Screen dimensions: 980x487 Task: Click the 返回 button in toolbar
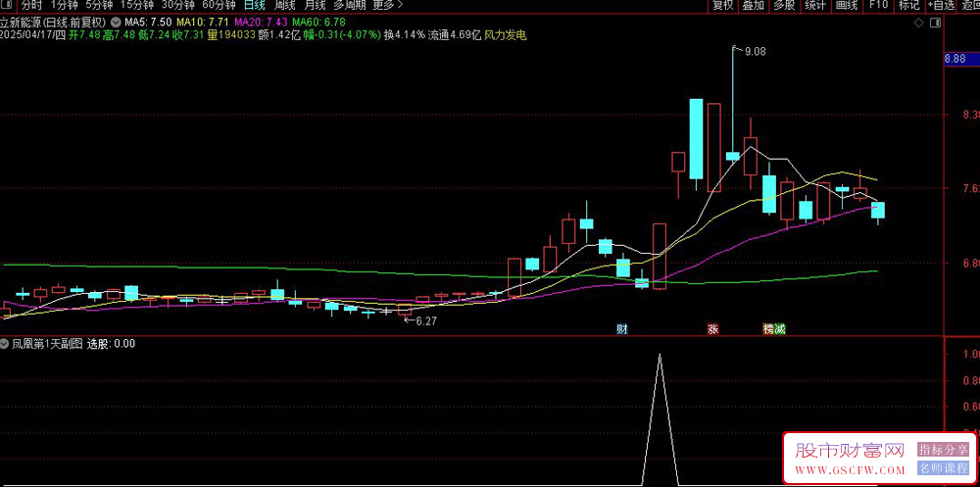970,5
